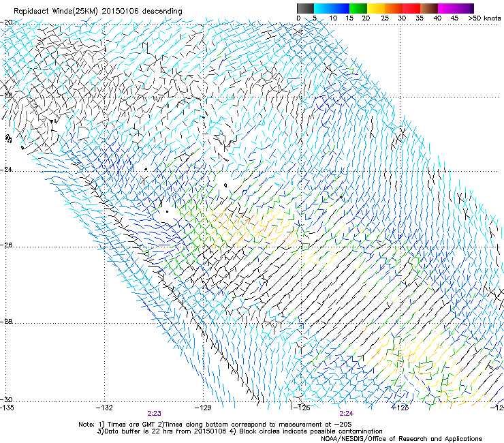Click the purple '2:24' swath time marker

346,414
